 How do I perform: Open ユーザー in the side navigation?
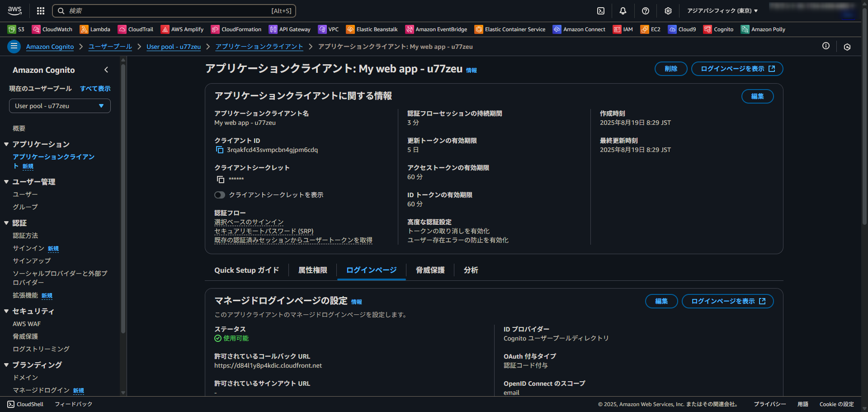click(x=25, y=194)
